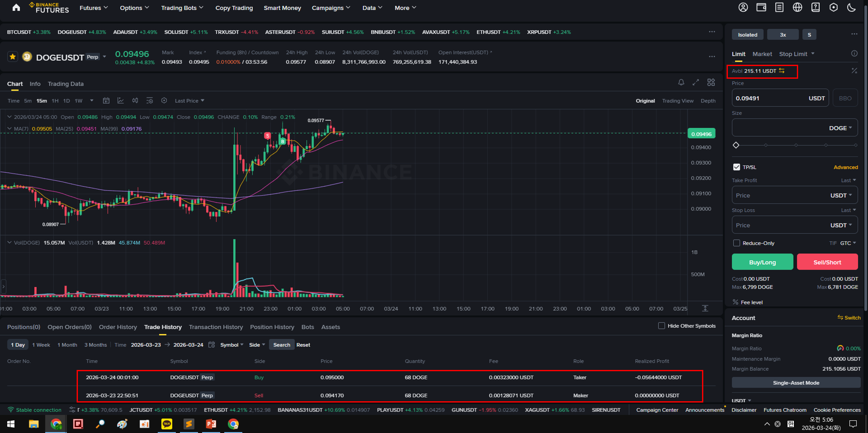Click the transfer arrows next to Avbl balance
Screen dimensions: 868x433
pyautogui.click(x=782, y=71)
